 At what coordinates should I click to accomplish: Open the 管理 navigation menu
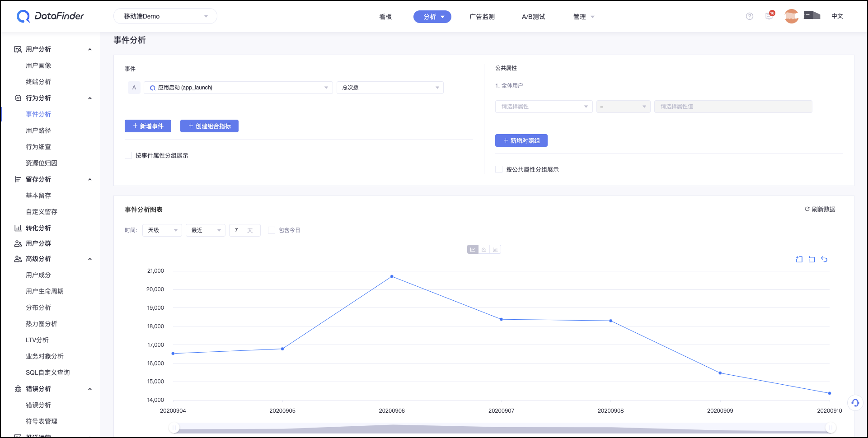(584, 17)
